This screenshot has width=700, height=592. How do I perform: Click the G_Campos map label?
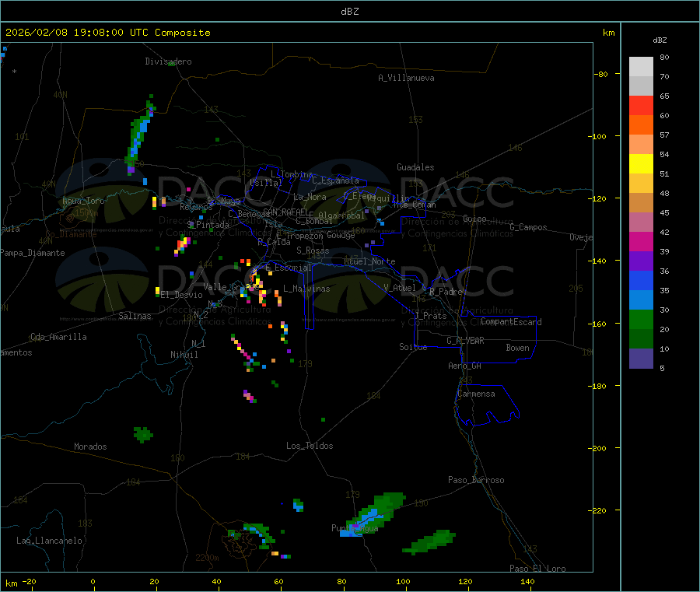[x=529, y=227]
